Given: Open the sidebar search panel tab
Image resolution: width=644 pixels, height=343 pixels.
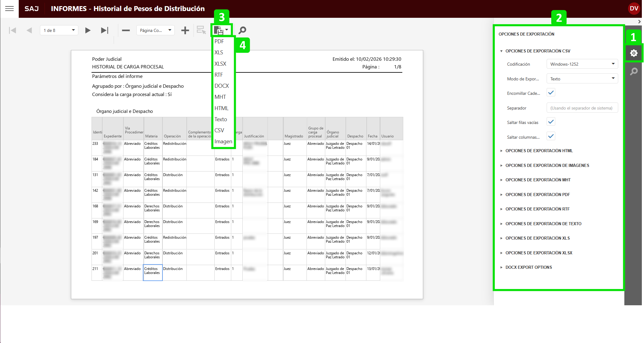Looking at the screenshot, I should 634,72.
